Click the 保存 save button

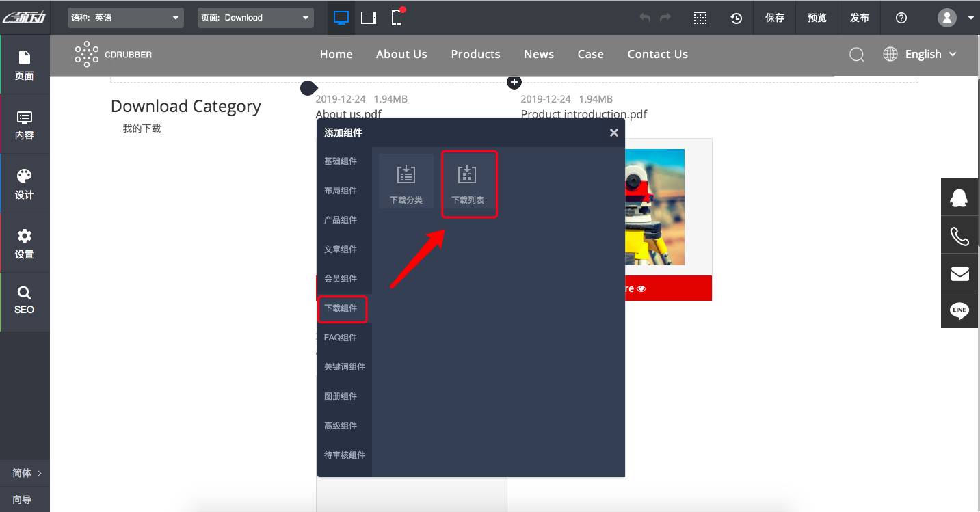tap(775, 18)
